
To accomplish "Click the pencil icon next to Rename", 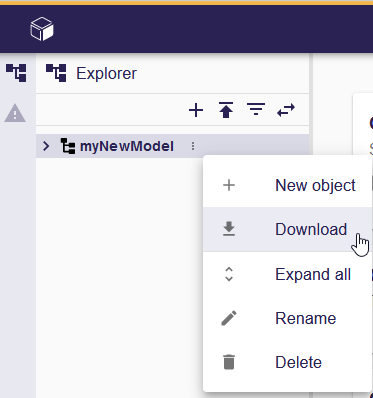I will click(x=229, y=318).
